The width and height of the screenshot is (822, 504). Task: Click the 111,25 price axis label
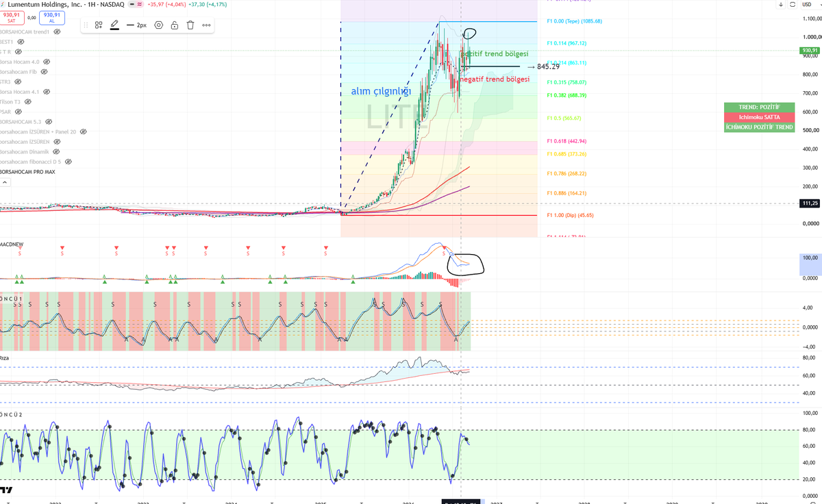[x=809, y=203]
